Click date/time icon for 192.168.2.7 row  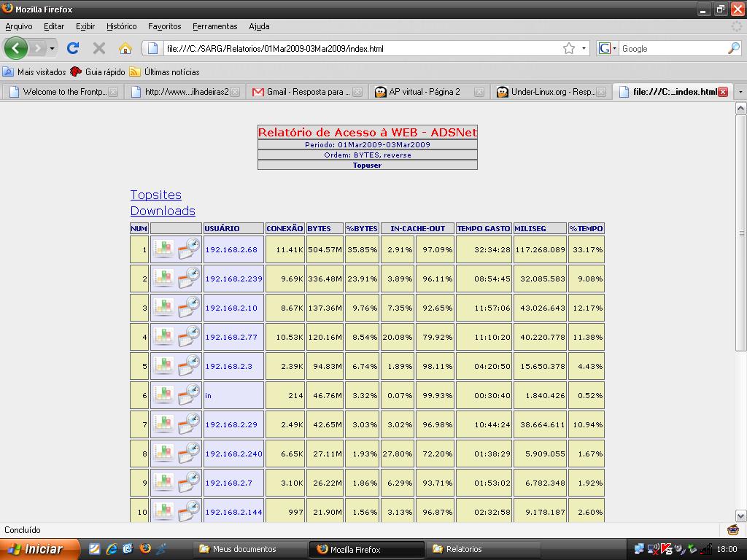click(x=189, y=482)
